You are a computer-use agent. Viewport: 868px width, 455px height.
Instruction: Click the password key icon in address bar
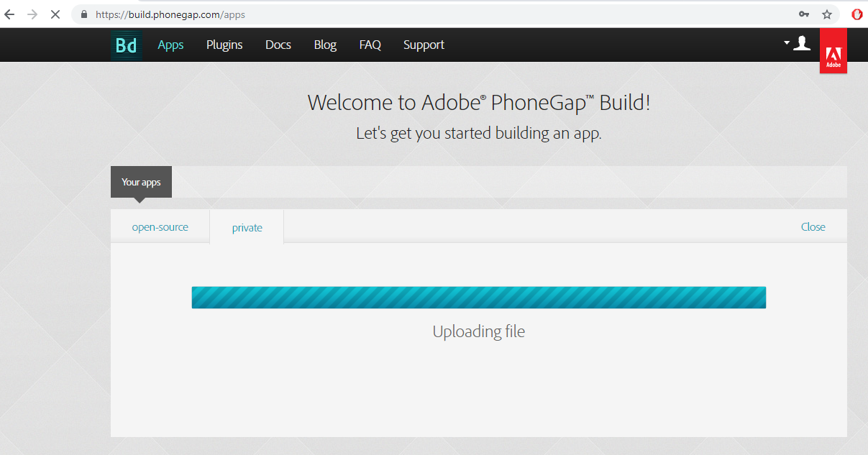805,14
